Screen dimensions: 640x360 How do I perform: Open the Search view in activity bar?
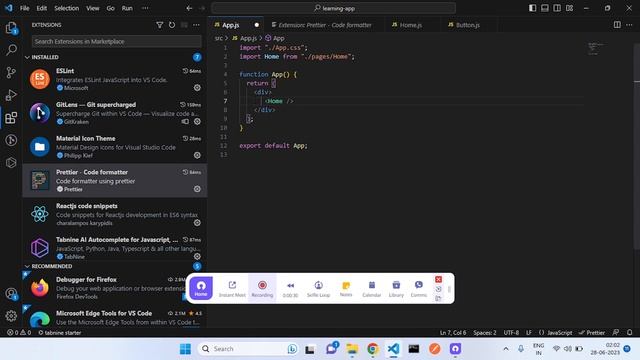[x=11, y=50]
